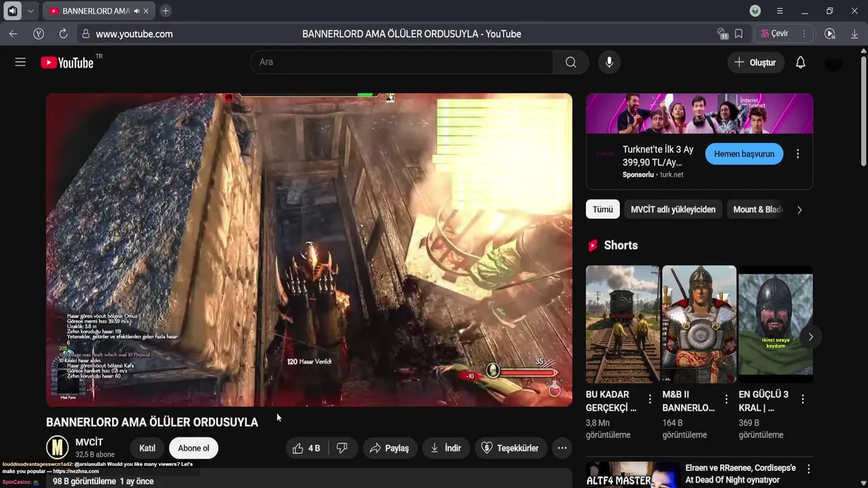Viewport: 868px width, 488px height.
Task: Expand the tab list dropdown chevron
Action: [30, 11]
